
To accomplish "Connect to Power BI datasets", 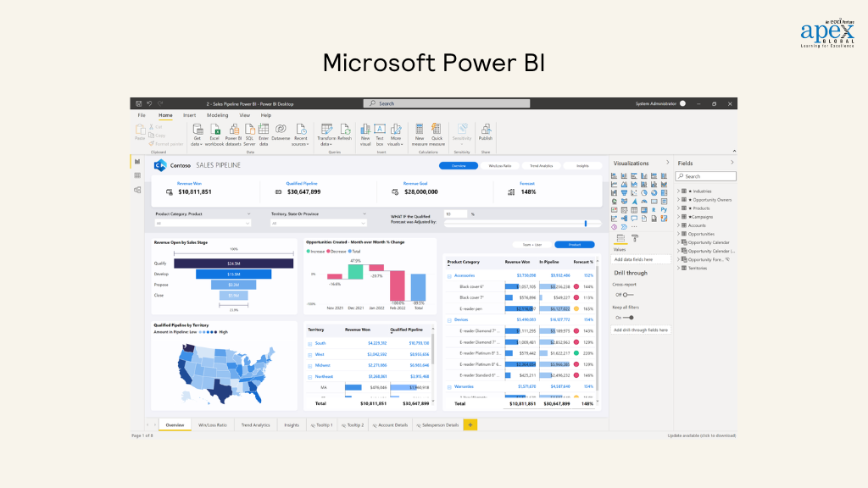I will point(234,135).
